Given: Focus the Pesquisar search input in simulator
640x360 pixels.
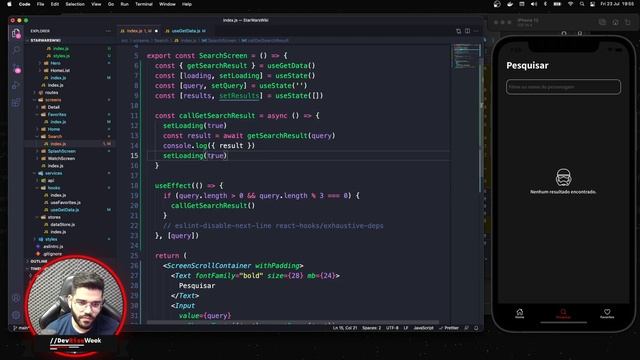Looking at the screenshot, I should tap(563, 87).
